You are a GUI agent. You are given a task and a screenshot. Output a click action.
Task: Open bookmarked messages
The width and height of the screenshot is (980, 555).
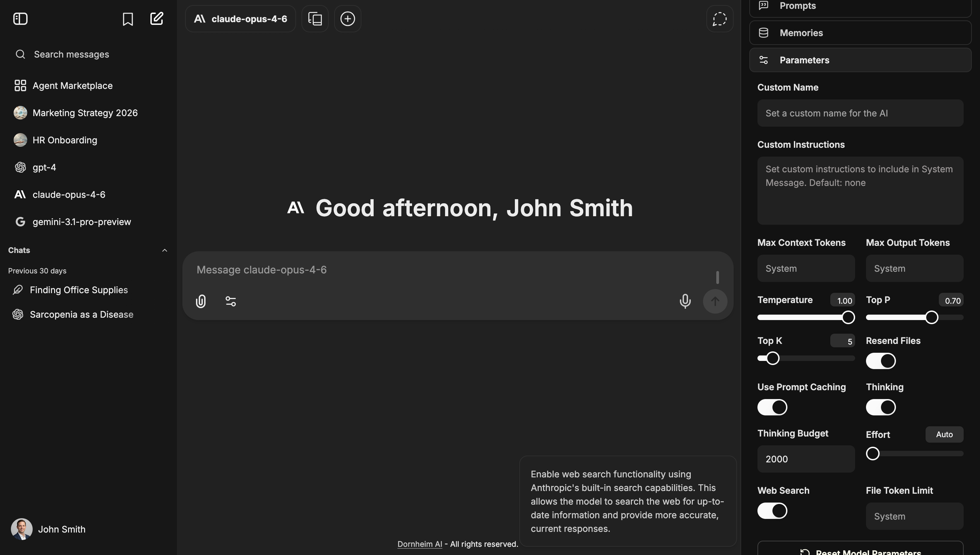pyautogui.click(x=128, y=18)
